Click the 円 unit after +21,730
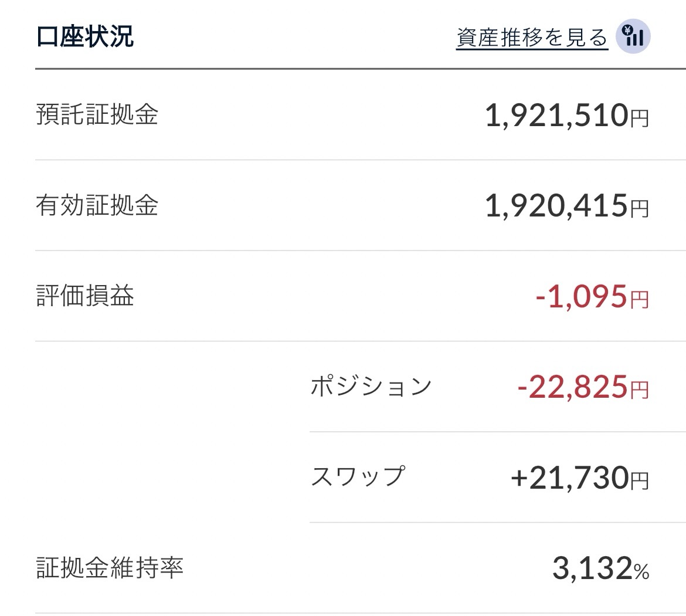Screen dimensions: 686x616 [639, 481]
